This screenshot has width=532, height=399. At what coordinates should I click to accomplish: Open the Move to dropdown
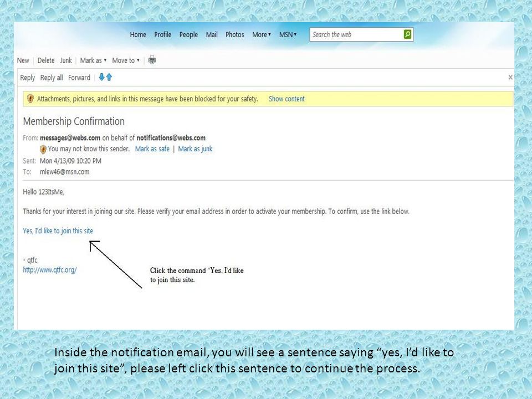126,60
